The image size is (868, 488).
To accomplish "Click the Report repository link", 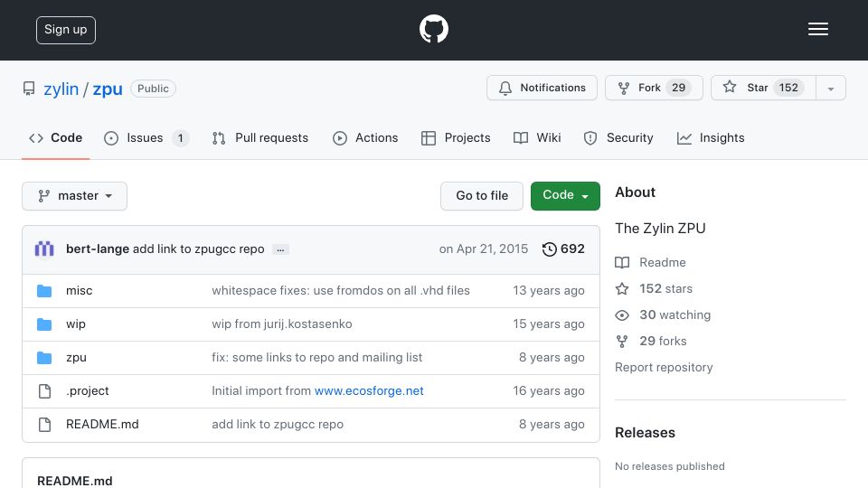I will point(664,368).
